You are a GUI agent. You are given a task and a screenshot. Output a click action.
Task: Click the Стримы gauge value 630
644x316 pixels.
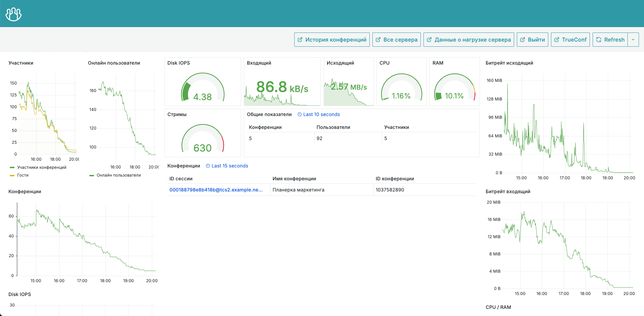203,148
